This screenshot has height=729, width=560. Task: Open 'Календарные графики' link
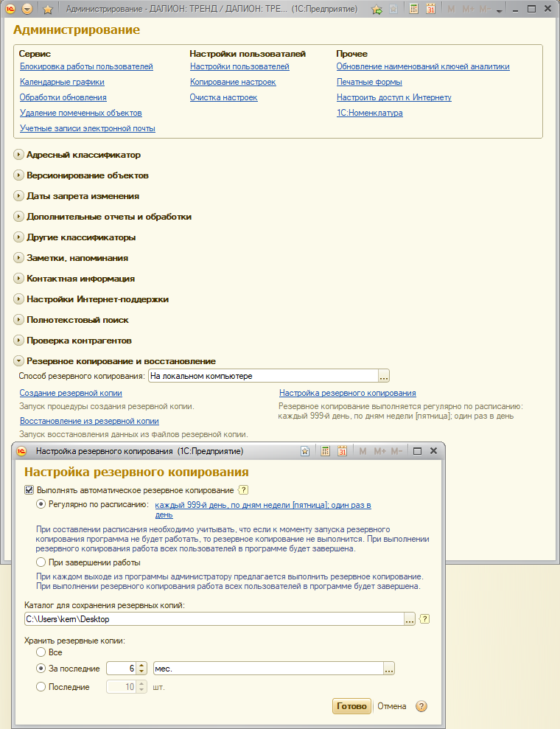pyautogui.click(x=62, y=82)
